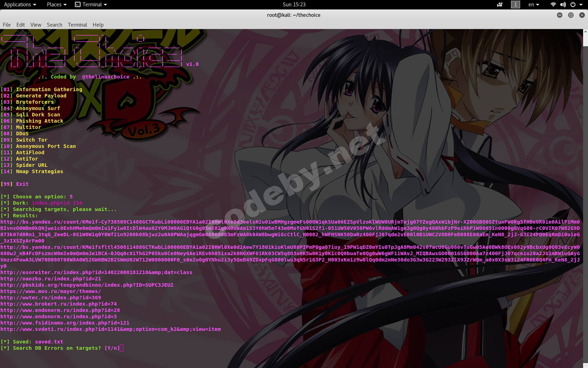Click menu line 'Phishing Attack'
This screenshot has width=588, height=368.
32,121
